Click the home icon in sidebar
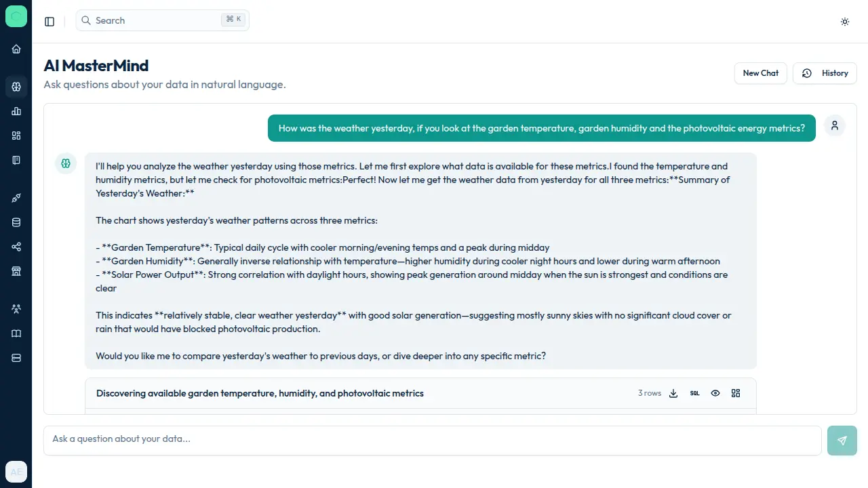The width and height of the screenshot is (868, 488). (16, 49)
